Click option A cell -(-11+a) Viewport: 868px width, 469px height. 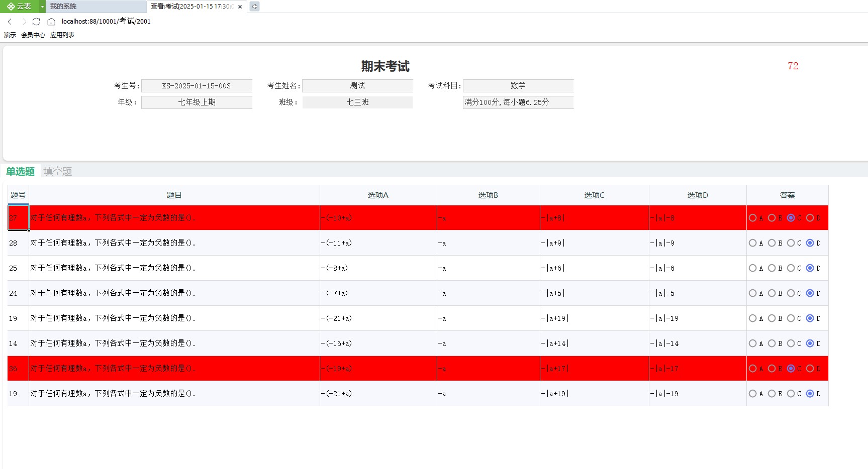tap(378, 243)
